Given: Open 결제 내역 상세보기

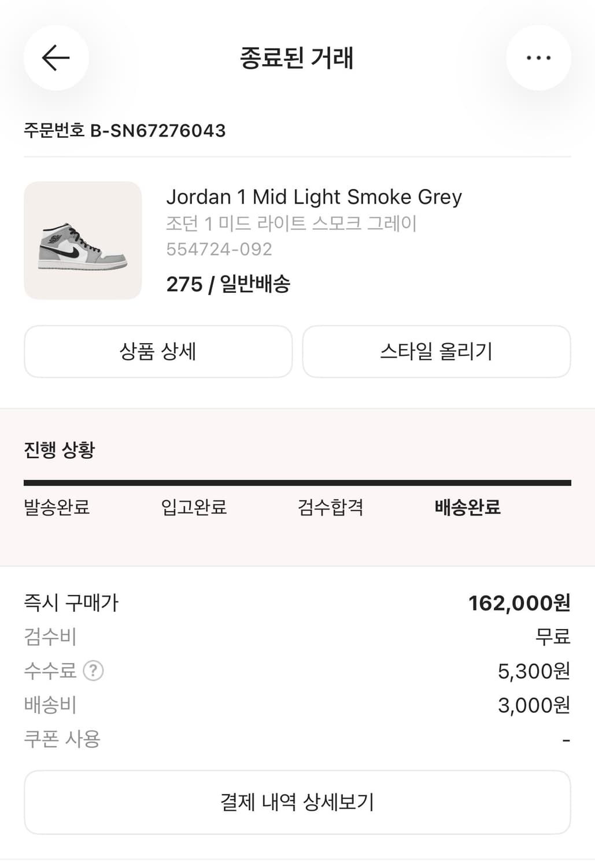Looking at the screenshot, I should tap(297, 802).
